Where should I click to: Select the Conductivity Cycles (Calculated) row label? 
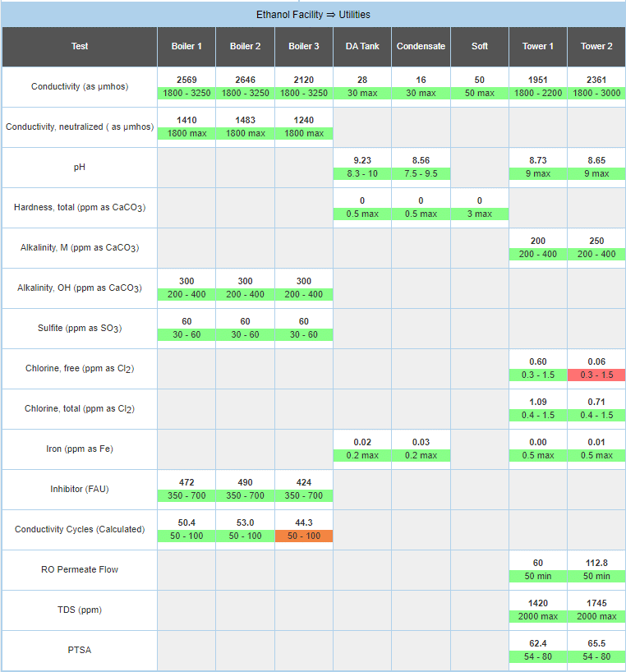coord(80,530)
